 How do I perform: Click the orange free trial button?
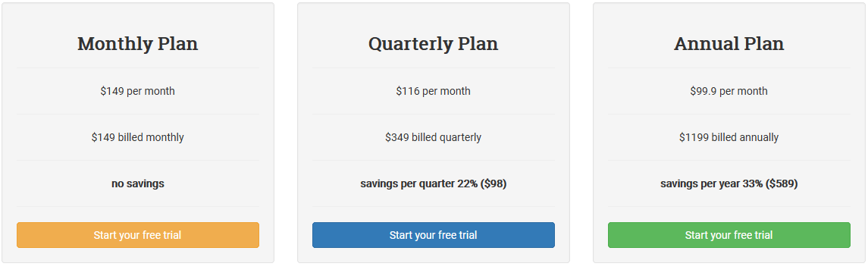click(138, 235)
